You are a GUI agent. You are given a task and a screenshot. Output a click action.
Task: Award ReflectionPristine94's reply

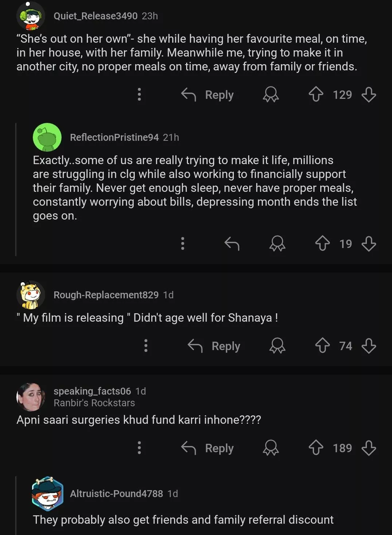[x=277, y=244]
